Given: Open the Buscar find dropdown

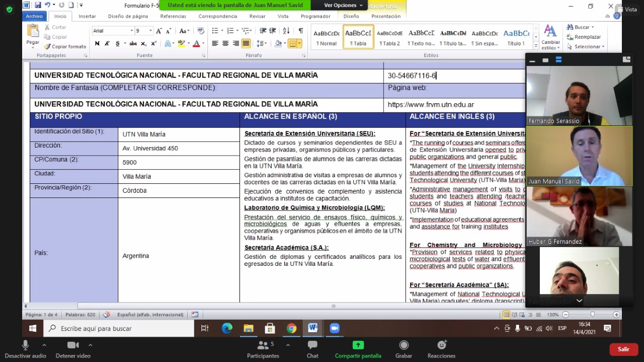Looking at the screenshot, I should (581, 27).
